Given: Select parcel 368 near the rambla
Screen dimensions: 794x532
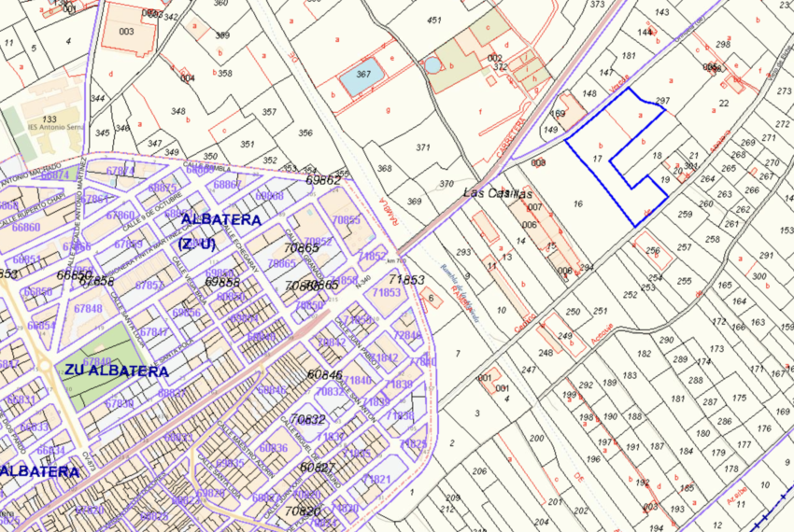Looking at the screenshot, I should coord(384,169).
